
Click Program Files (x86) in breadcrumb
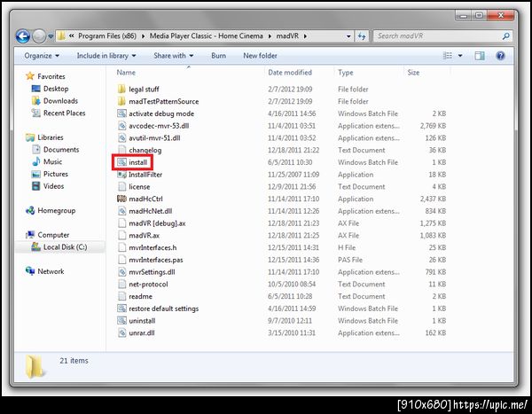[107, 36]
